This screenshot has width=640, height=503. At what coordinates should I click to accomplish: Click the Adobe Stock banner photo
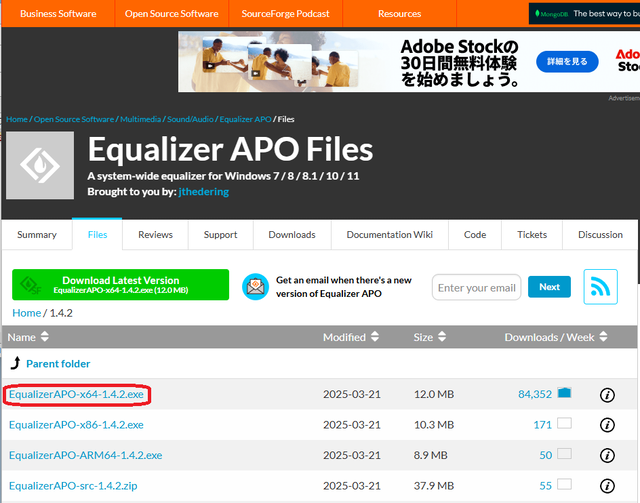278,62
